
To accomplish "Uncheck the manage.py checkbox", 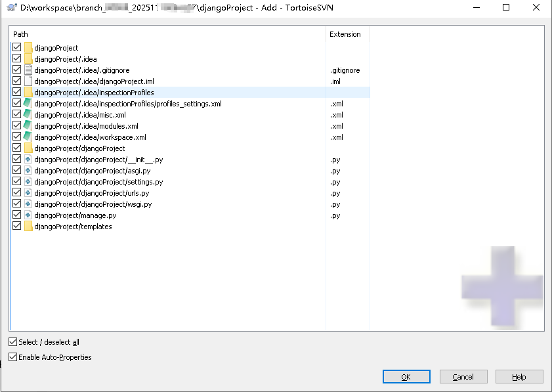I will (x=17, y=215).
